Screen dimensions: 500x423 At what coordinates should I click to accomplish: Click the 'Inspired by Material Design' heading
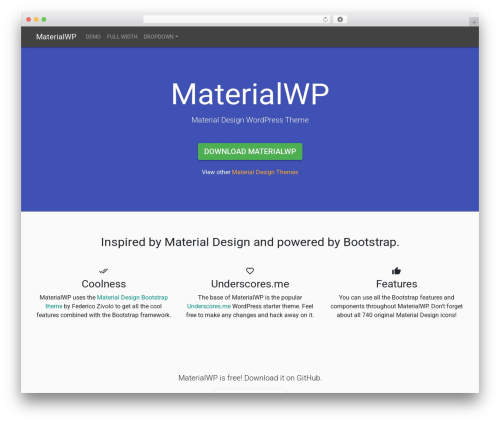(250, 242)
